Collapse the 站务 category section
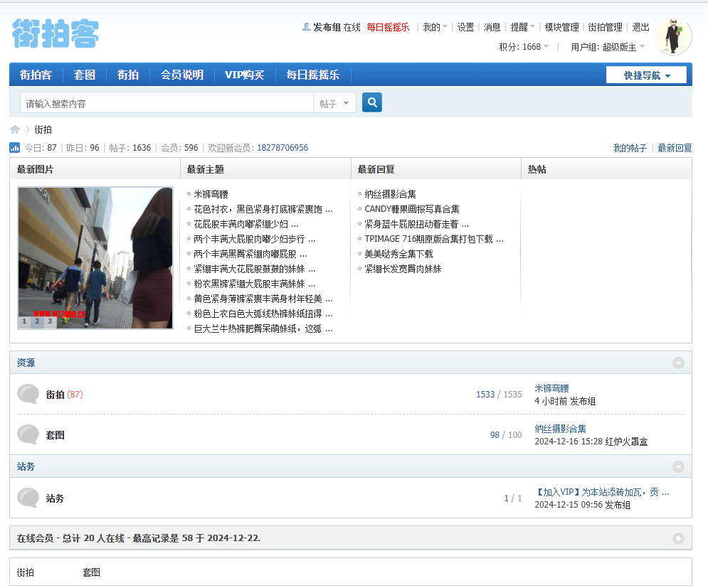The height and width of the screenshot is (588, 708). point(678,466)
